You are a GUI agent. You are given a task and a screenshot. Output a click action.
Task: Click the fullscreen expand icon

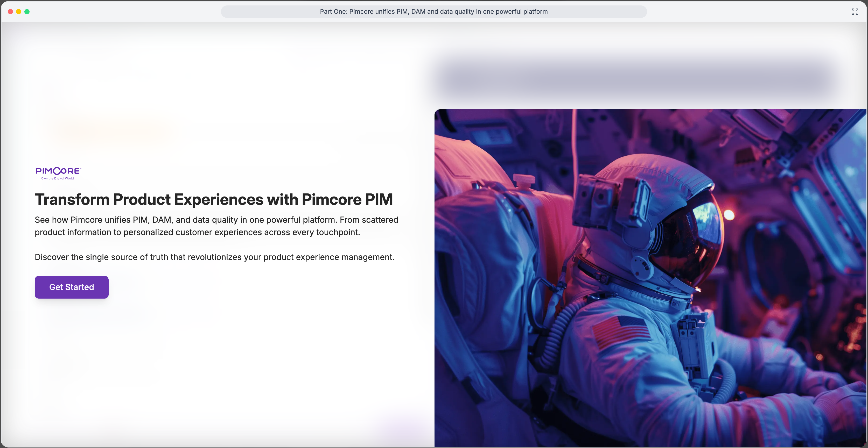click(x=855, y=12)
